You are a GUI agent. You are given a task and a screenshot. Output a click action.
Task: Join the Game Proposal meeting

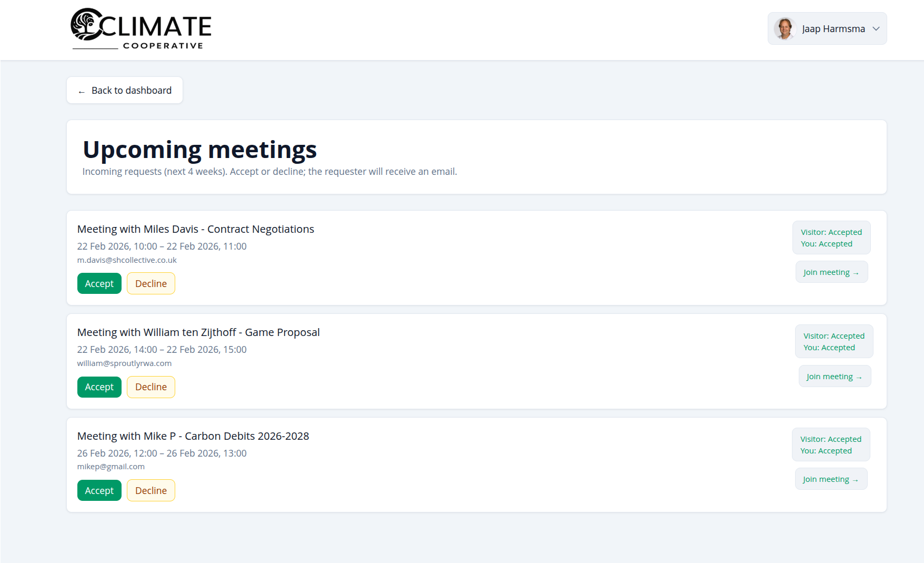[834, 377]
